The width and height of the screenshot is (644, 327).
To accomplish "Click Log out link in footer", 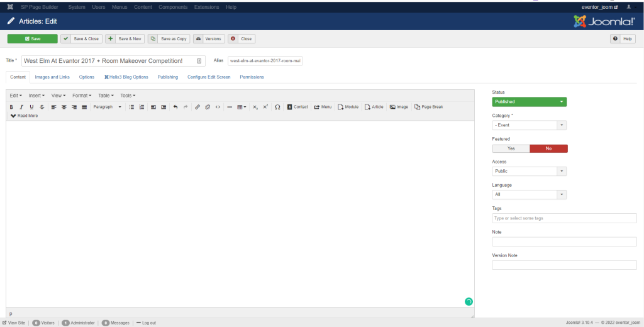I will (x=146, y=323).
